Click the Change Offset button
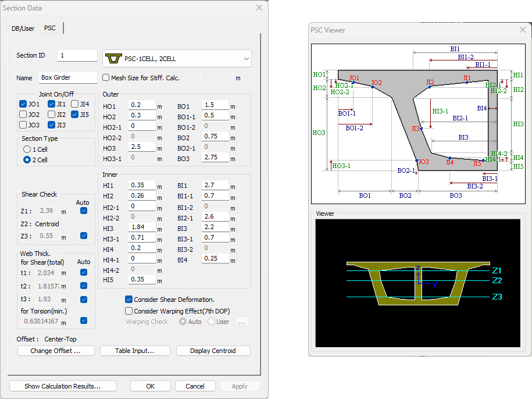This screenshot has width=532, height=399. coord(56,350)
